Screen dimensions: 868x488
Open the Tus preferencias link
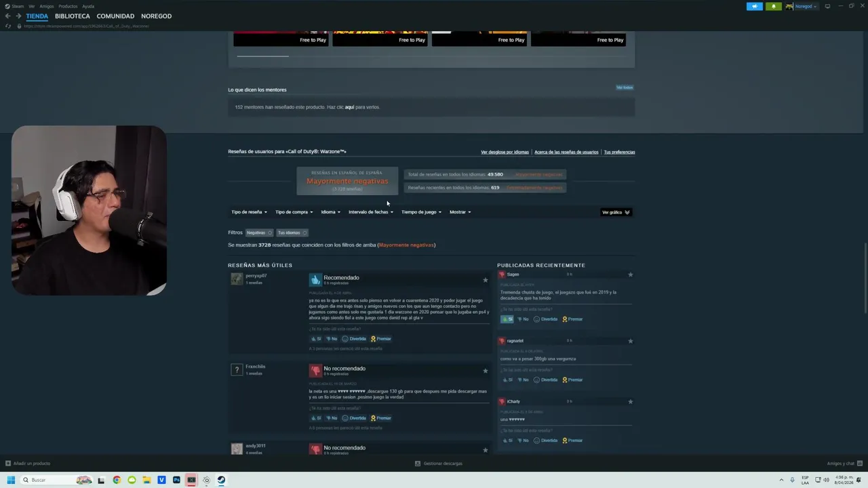point(619,152)
